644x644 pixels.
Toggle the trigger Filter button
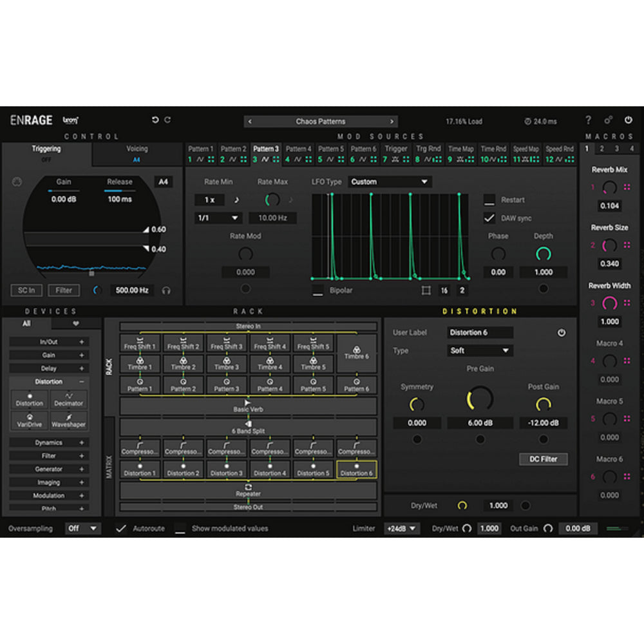pyautogui.click(x=64, y=290)
